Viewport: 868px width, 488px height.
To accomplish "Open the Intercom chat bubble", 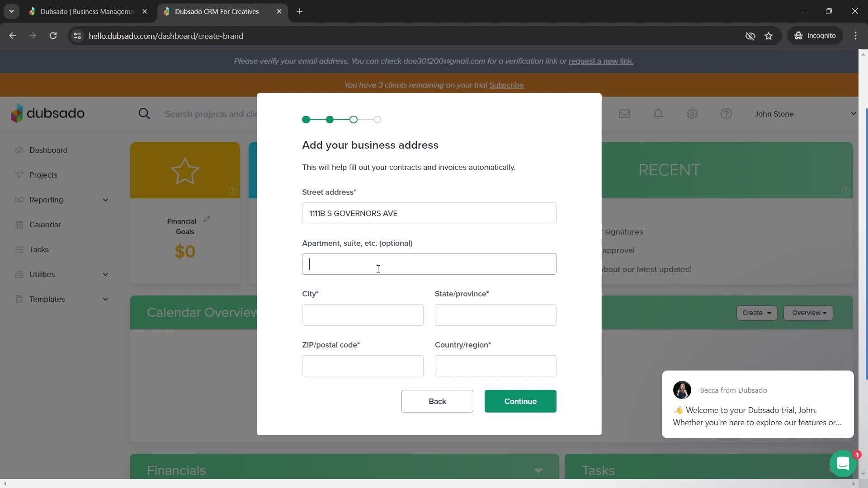I will [x=843, y=463].
